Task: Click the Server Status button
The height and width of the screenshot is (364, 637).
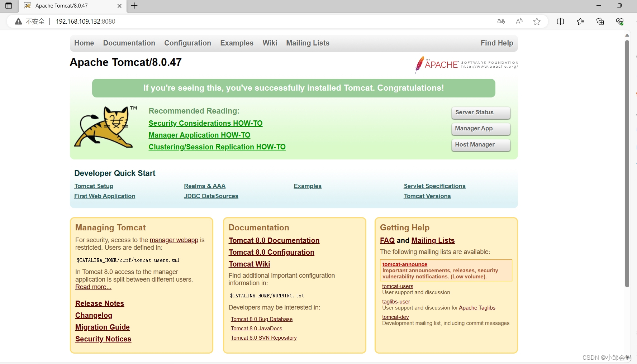Action: (x=481, y=112)
